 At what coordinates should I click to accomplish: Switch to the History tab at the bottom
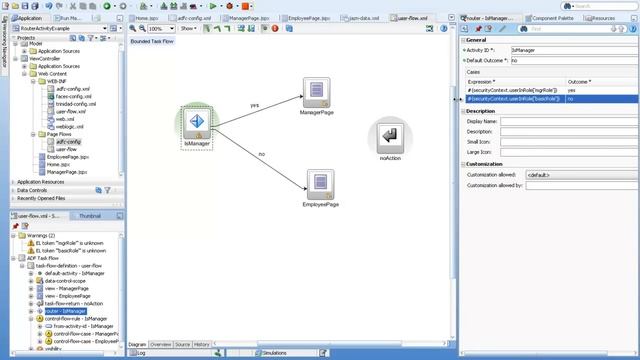pyautogui.click(x=202, y=344)
